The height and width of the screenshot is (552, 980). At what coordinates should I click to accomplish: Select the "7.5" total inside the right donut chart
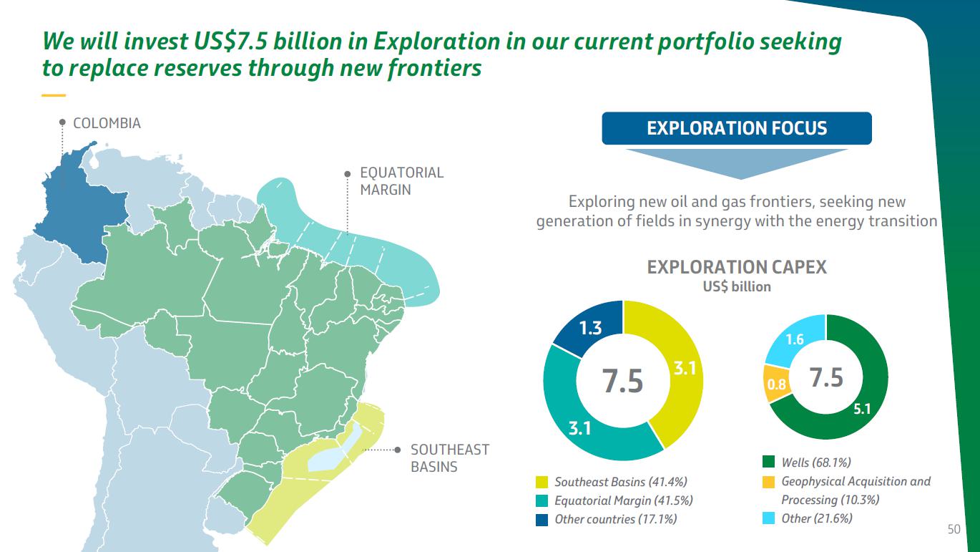click(x=826, y=377)
